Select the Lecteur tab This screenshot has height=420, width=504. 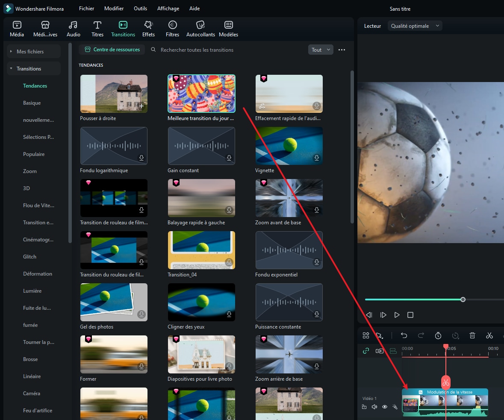pyautogui.click(x=372, y=26)
